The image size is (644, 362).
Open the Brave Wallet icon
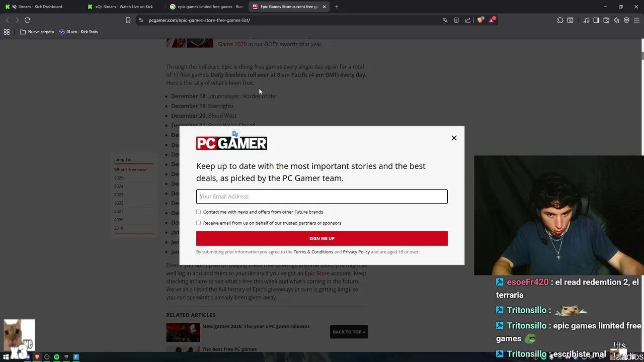pyautogui.click(x=606, y=20)
